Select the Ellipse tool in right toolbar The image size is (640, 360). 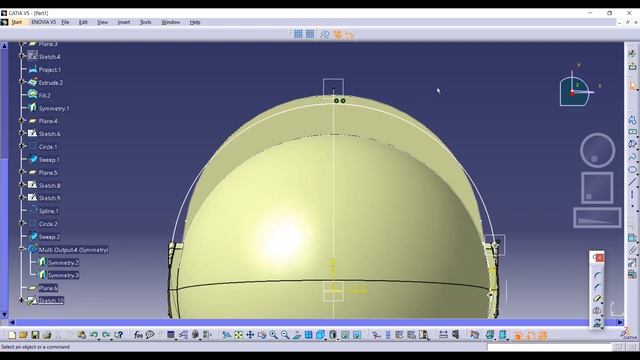[632, 169]
